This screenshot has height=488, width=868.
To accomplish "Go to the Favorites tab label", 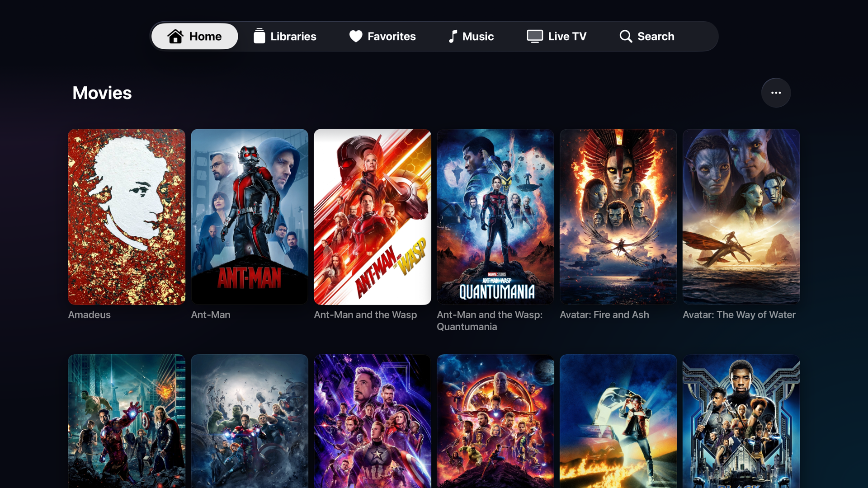I will (392, 36).
